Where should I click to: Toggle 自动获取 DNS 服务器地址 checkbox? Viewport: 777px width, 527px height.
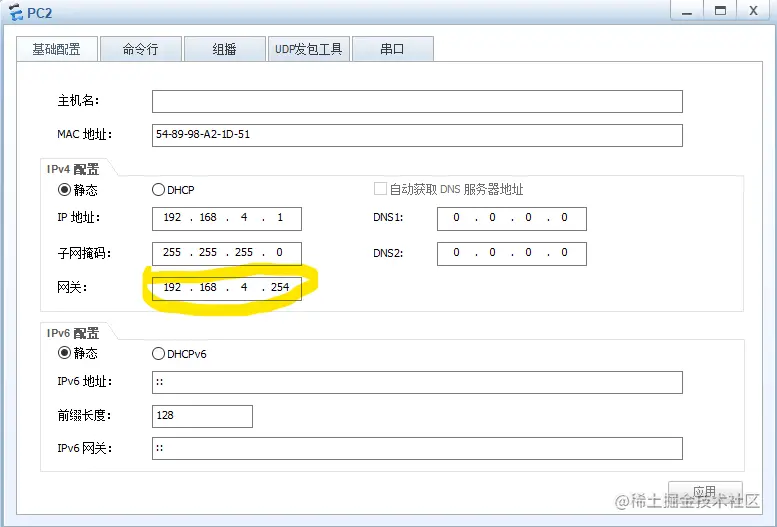(x=380, y=189)
